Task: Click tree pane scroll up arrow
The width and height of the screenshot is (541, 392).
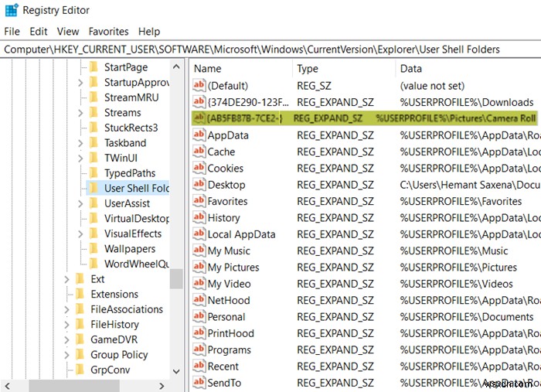Action: (x=176, y=66)
